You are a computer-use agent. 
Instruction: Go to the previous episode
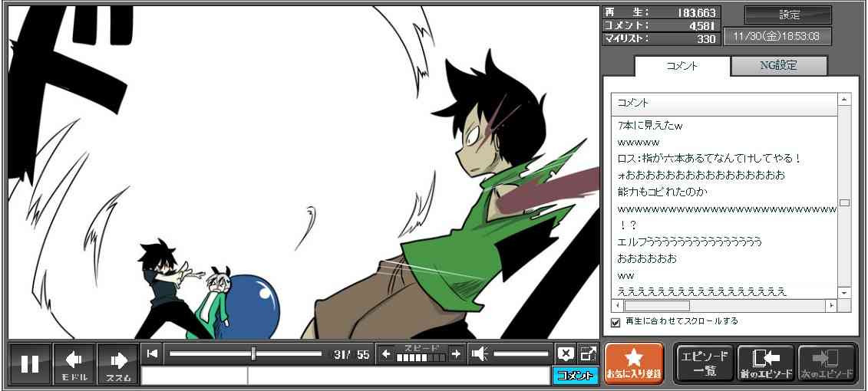click(x=765, y=363)
